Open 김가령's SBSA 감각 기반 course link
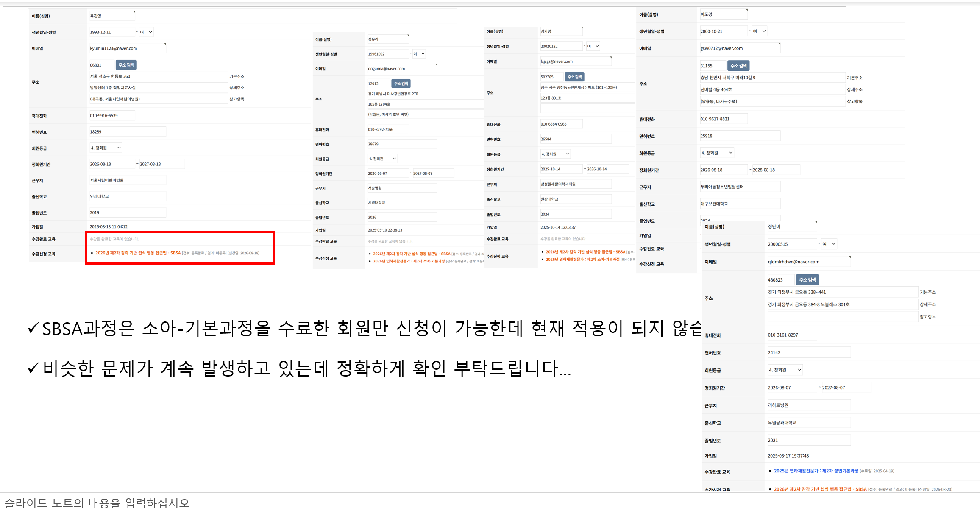The image size is (980, 508). point(585,252)
